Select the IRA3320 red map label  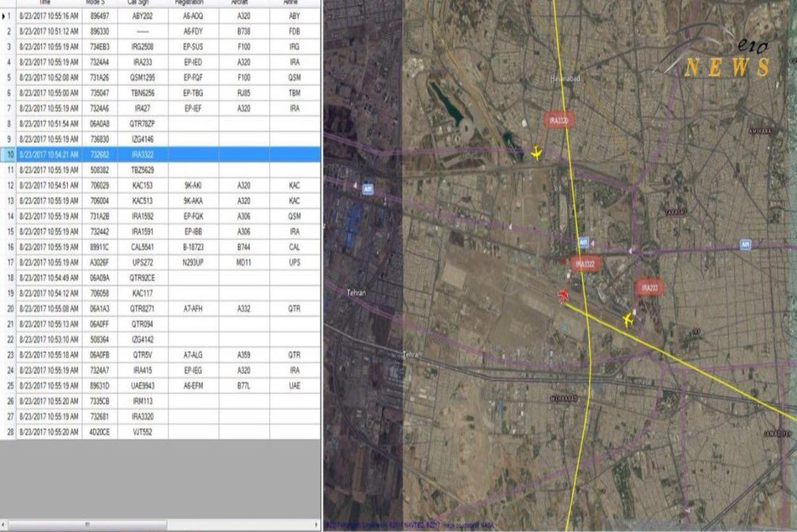559,121
